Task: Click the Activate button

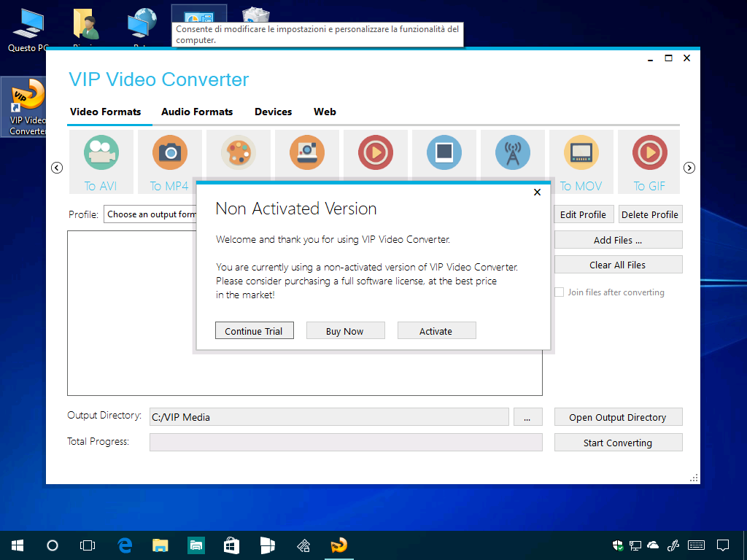Action: (x=436, y=330)
